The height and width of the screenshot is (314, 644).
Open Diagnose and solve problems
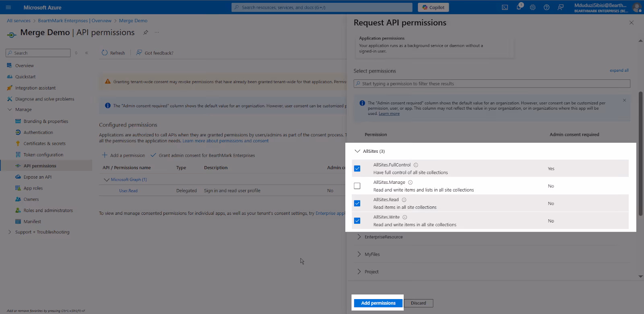tap(45, 99)
